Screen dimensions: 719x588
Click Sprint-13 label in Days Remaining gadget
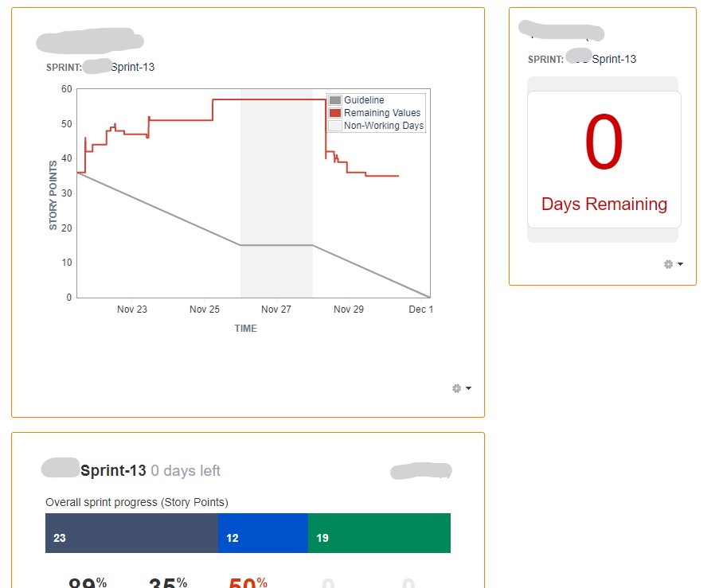(614, 59)
